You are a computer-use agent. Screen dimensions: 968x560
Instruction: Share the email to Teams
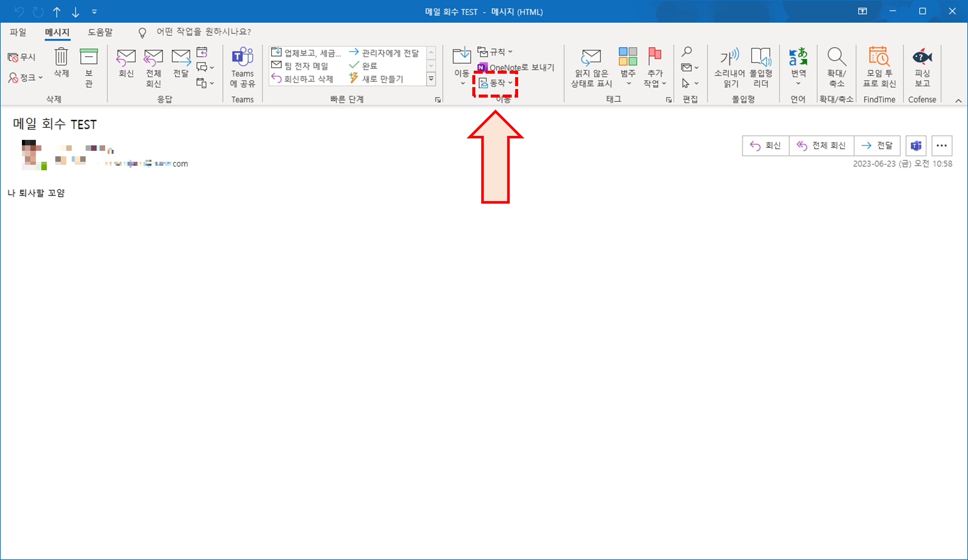point(242,67)
